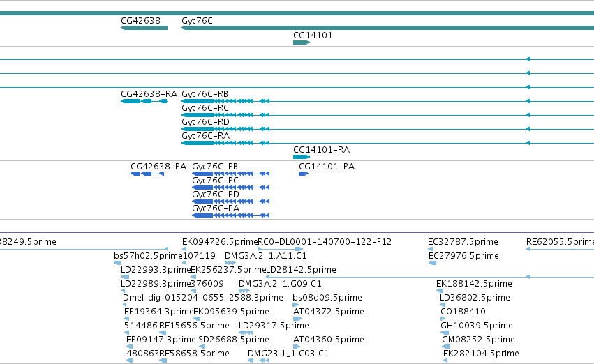Select the CG42638 gene feature
Screen dimensions: 594x364
pos(144,28)
